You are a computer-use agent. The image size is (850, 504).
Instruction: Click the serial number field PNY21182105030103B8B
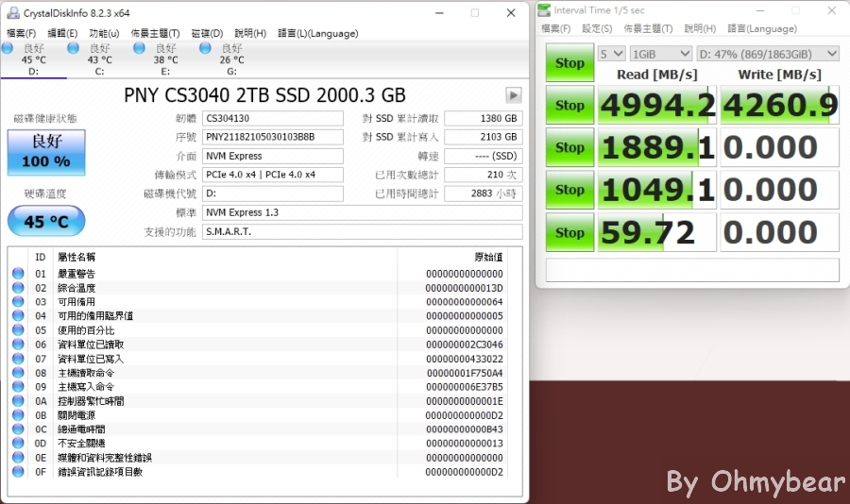[273, 137]
